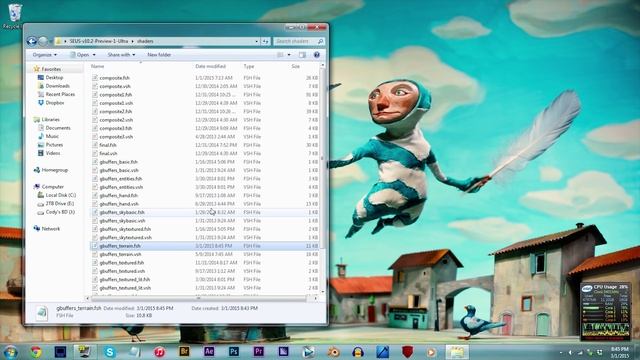Open the dark-blue monitor app in taskbar
The image size is (640, 360).
click(x=60, y=352)
